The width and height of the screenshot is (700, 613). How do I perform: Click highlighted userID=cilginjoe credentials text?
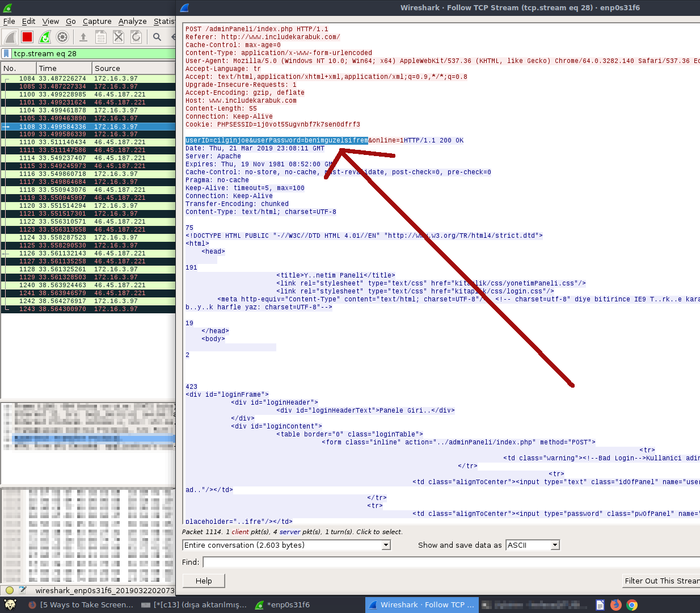(277, 140)
